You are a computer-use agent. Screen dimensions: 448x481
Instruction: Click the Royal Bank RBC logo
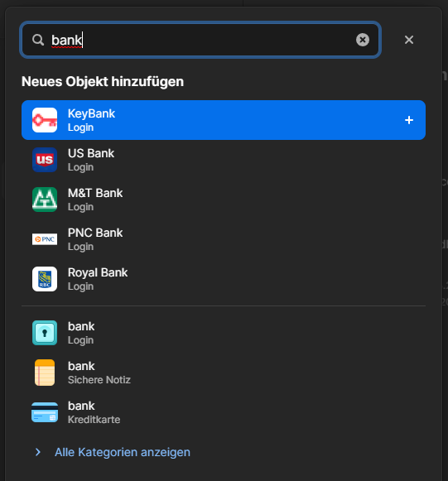click(x=45, y=279)
